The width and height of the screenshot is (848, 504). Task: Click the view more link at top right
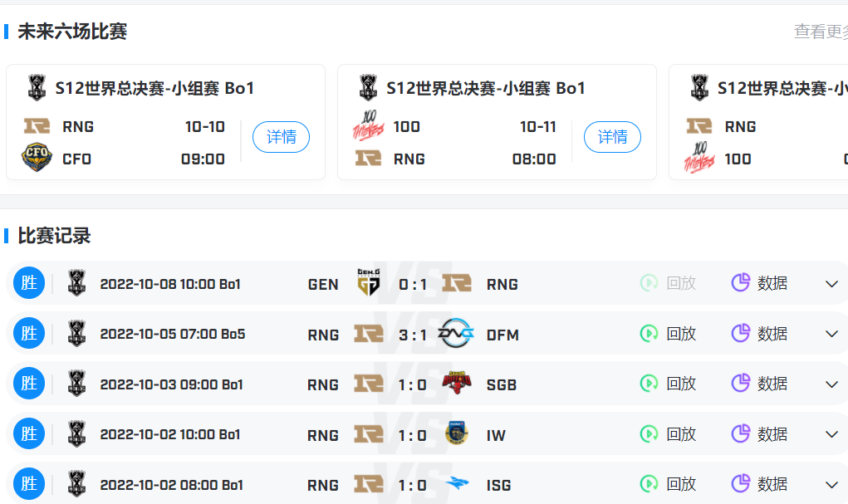click(x=820, y=32)
